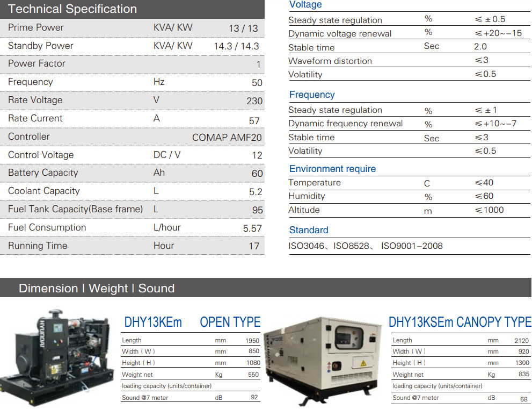Click the canopy height value '1300'
Image resolution: width=532 pixels, height=409 pixels.
point(522,363)
